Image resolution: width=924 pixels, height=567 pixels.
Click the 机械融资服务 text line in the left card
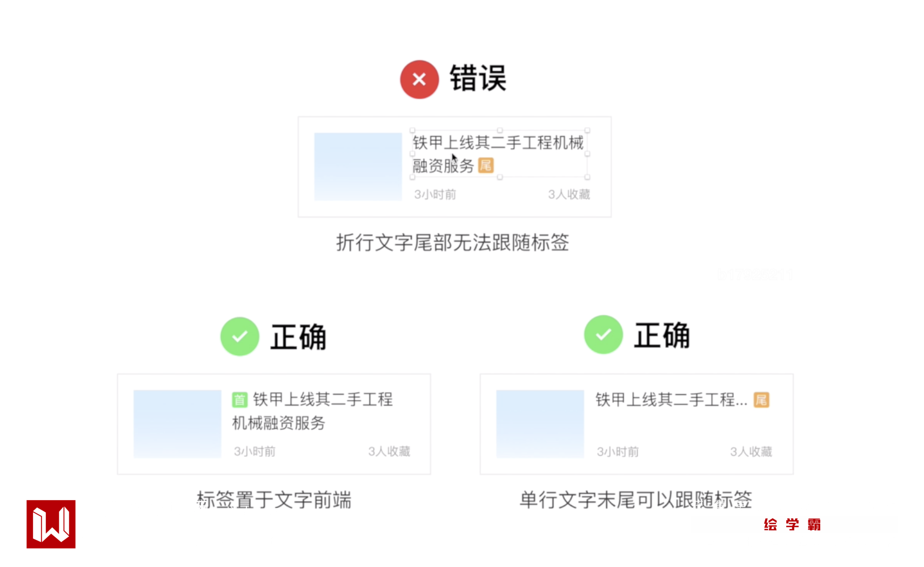tap(278, 423)
